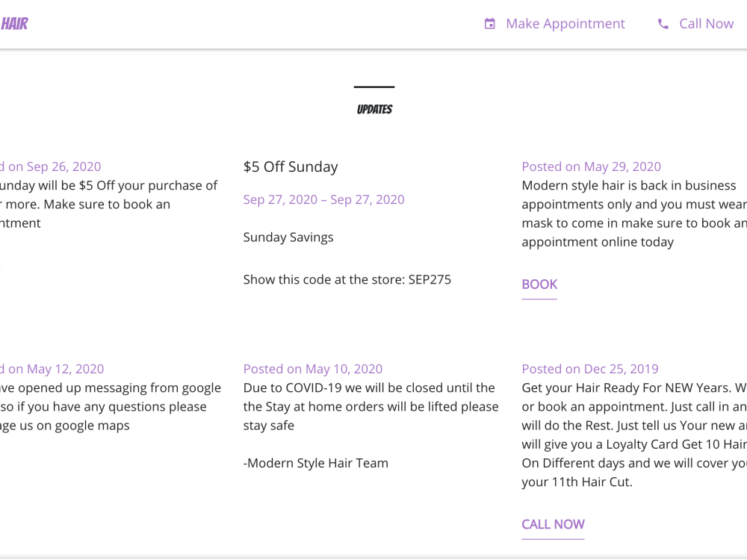Open the $5 Off Sunday update
Screen dimensions: 747x560
[x=291, y=167]
